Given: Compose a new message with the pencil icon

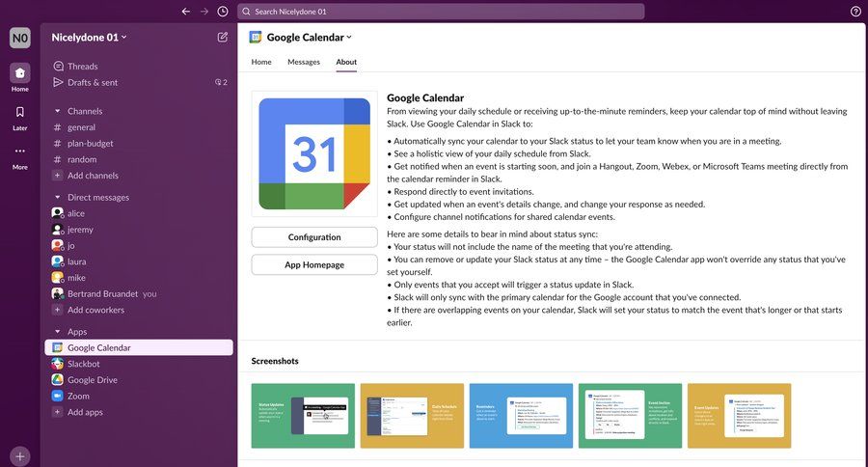Looking at the screenshot, I should click(223, 37).
